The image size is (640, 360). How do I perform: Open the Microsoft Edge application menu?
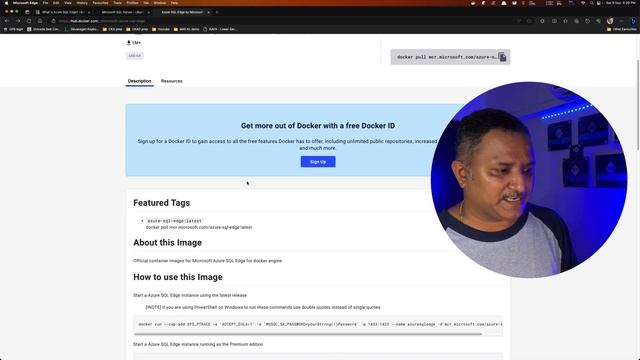[x=25, y=3]
